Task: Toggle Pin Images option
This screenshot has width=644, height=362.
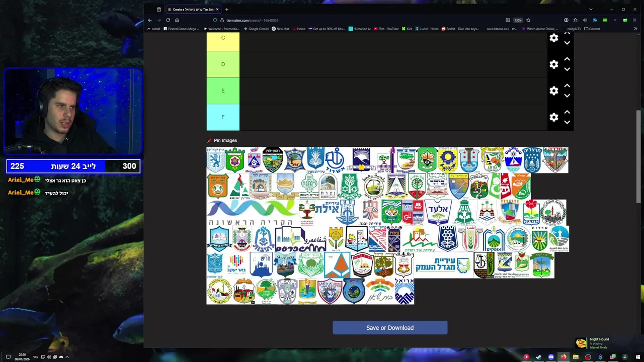Action: point(222,140)
